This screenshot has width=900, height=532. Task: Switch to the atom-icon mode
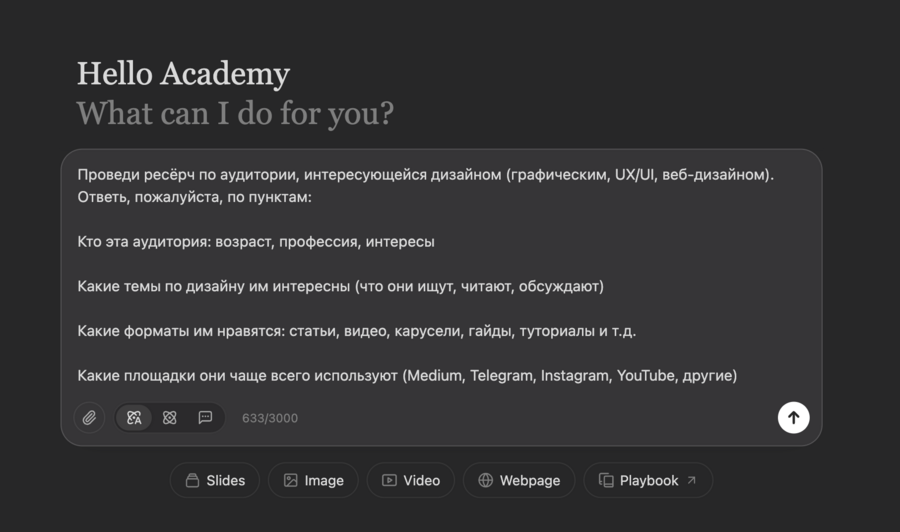170,418
